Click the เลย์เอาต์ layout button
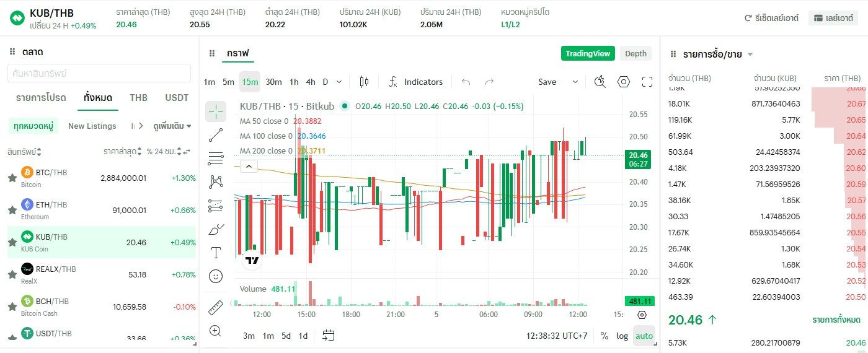The width and height of the screenshot is (868, 353). point(833,18)
